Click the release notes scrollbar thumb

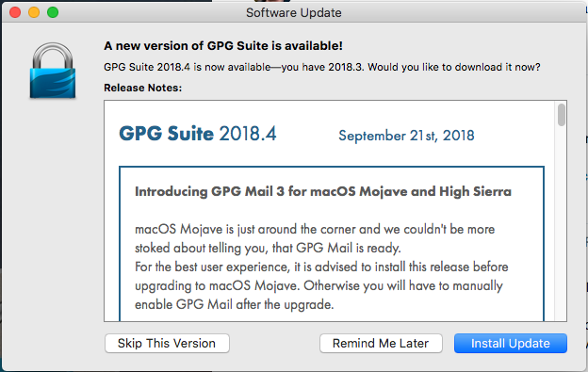pos(561,115)
